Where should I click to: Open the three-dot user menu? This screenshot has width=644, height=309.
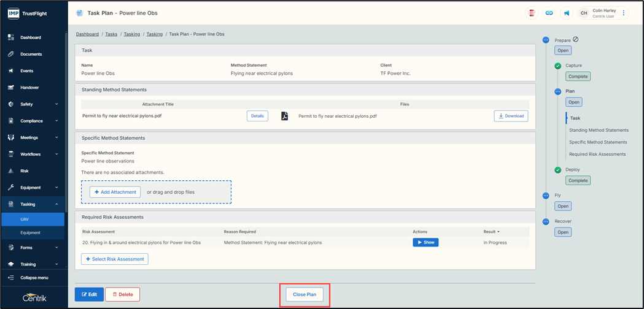click(624, 13)
